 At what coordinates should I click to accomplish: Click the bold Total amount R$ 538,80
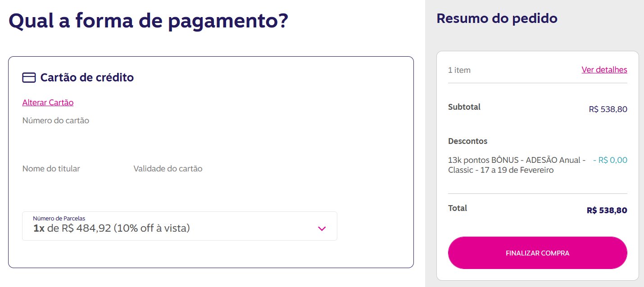pos(607,210)
